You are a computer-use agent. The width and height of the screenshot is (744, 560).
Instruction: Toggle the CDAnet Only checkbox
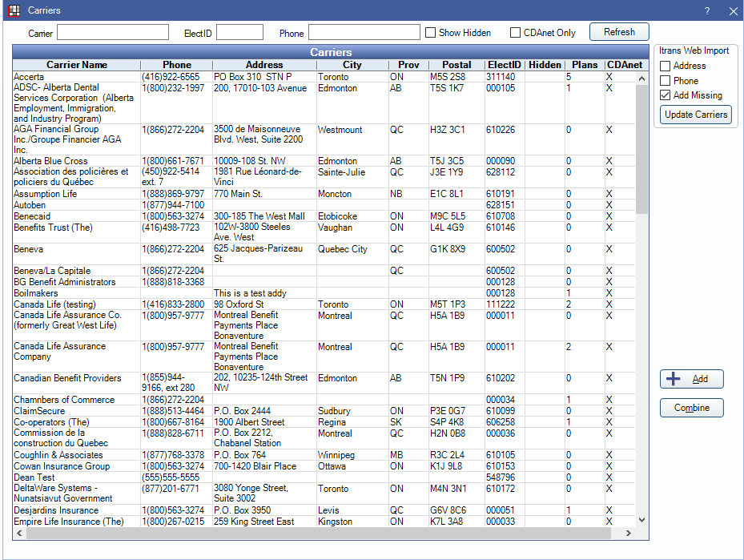coord(516,33)
